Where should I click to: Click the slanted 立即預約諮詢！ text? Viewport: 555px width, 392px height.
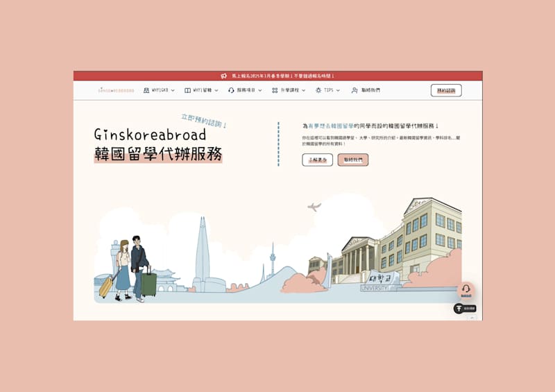(203, 121)
